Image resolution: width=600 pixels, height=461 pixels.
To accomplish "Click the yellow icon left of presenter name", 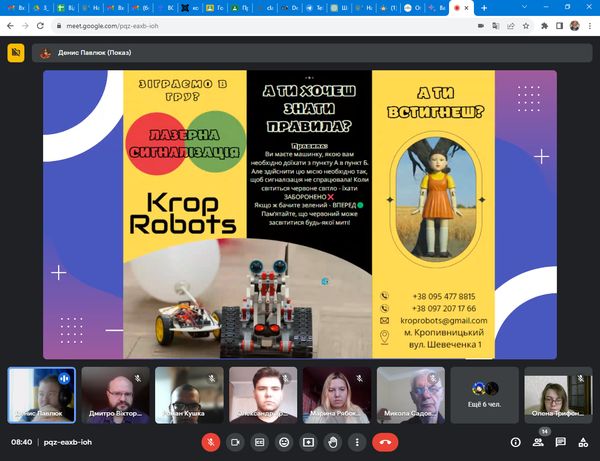I will pos(16,53).
